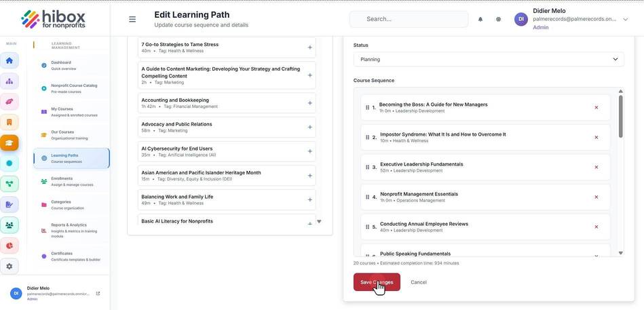Click the Cancel link
Viewport: 644px width, 310px height.
pyautogui.click(x=419, y=282)
